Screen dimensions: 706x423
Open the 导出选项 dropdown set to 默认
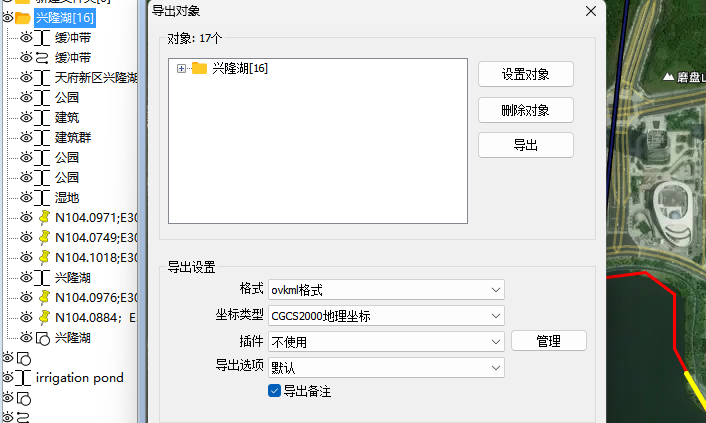click(x=386, y=368)
